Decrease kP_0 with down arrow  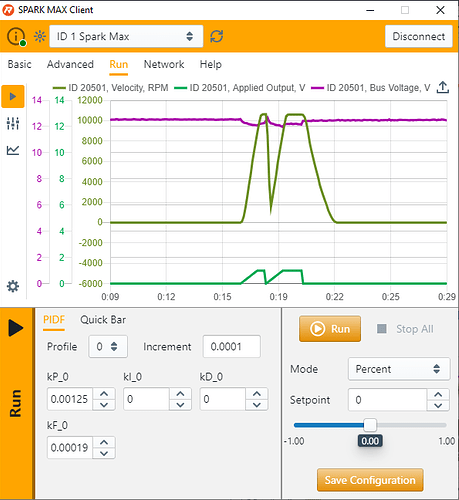tap(104, 405)
